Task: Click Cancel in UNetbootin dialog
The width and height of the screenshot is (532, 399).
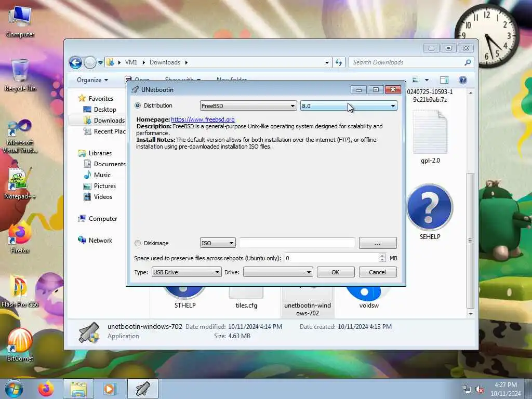Action: point(378,272)
